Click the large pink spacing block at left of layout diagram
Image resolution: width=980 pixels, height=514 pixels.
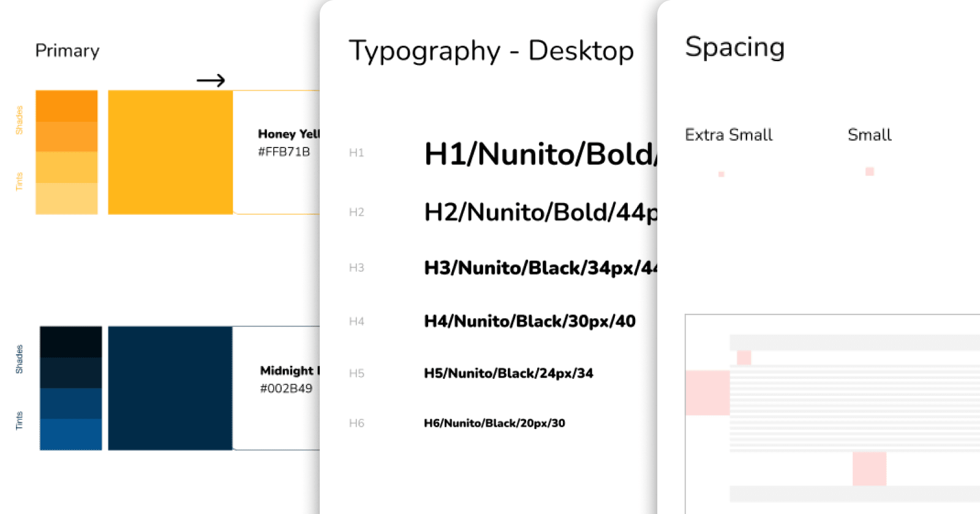click(707, 393)
